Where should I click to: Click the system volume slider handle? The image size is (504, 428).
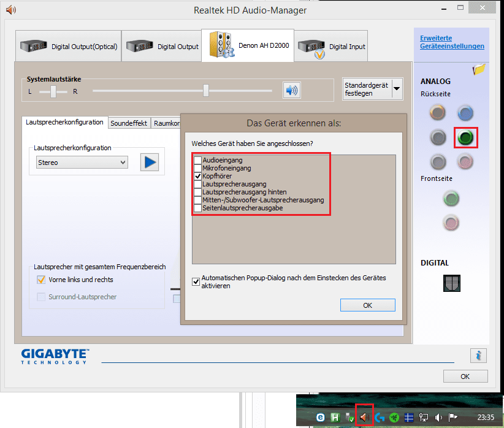pos(206,91)
